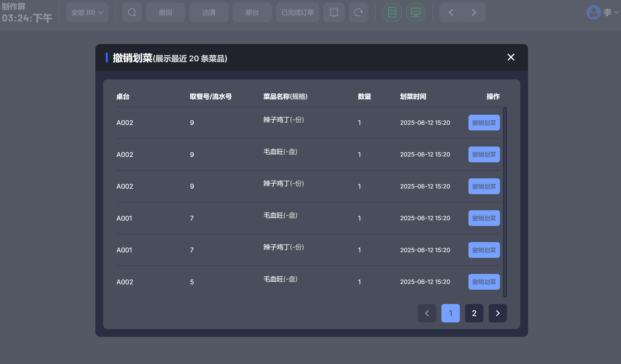
Task: Undo first A002 辣子鸡丁 row with 撤销划菜
Action: (484, 123)
